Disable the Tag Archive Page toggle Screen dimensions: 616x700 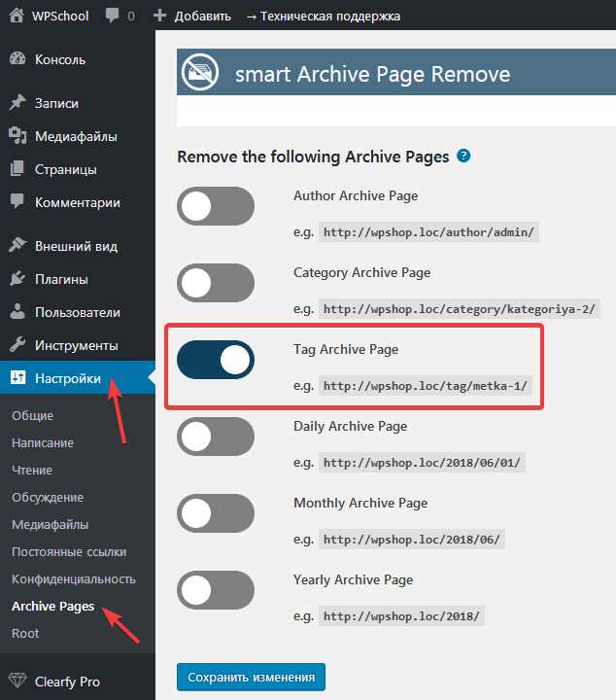(x=216, y=360)
